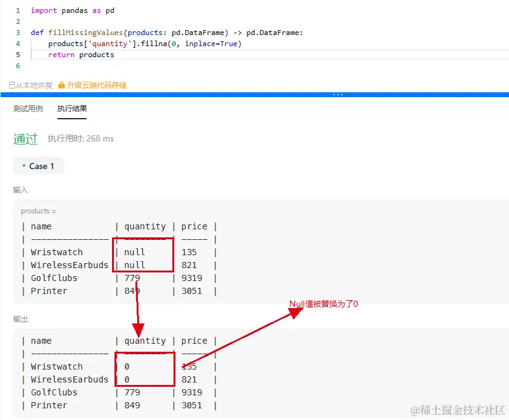Click the 输出 section label

click(20, 319)
